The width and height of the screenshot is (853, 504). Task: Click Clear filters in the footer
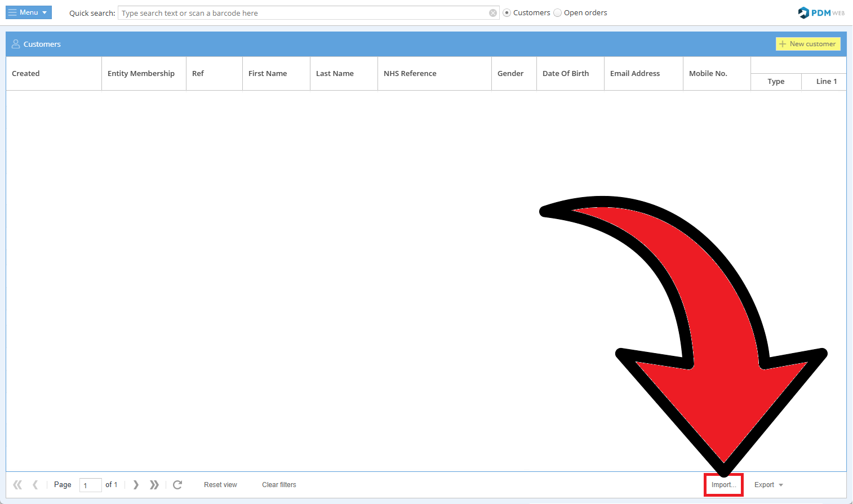tap(279, 485)
